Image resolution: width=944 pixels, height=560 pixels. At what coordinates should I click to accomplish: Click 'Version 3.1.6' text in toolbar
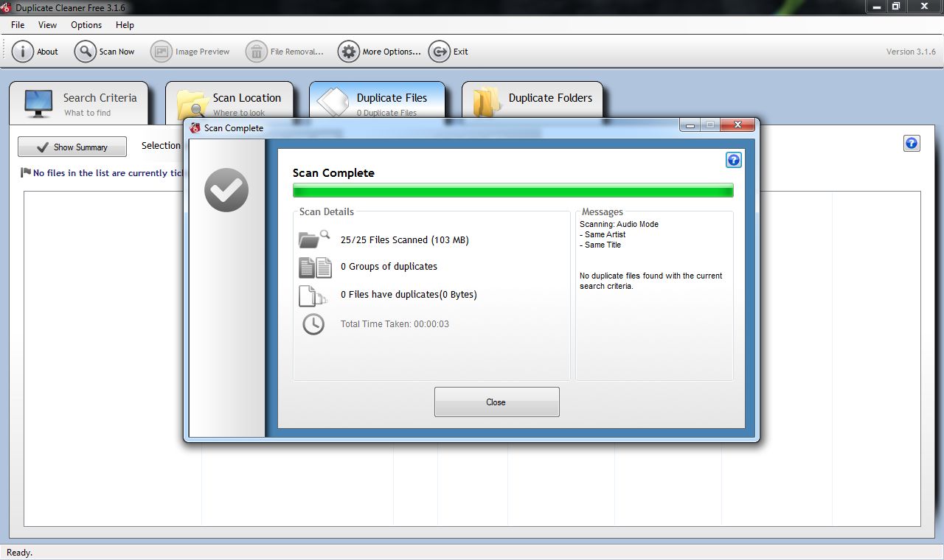(911, 52)
